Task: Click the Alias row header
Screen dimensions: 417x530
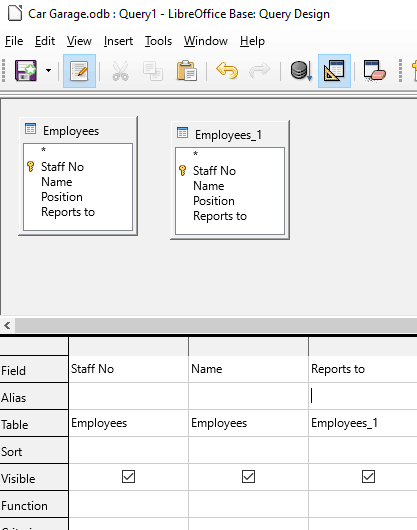Action: (34, 396)
